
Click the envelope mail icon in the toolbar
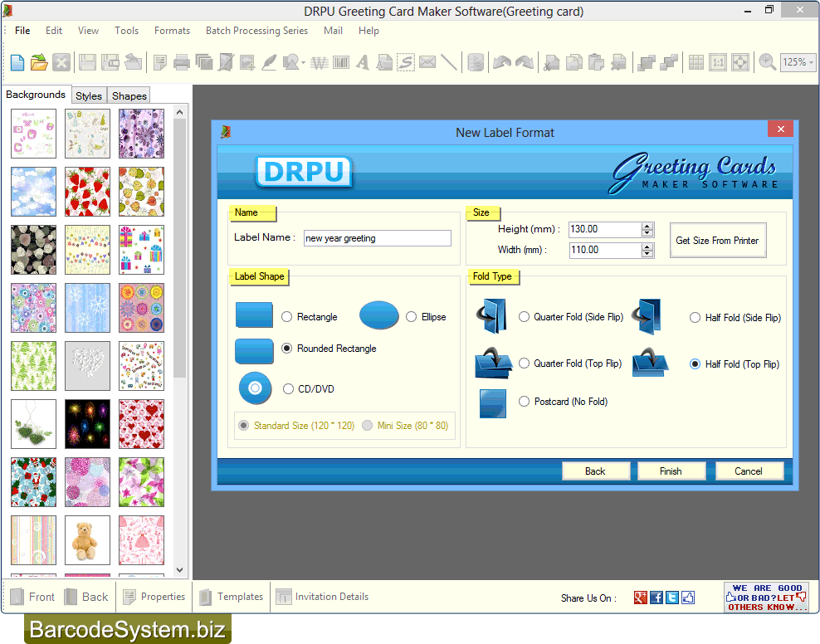427,63
